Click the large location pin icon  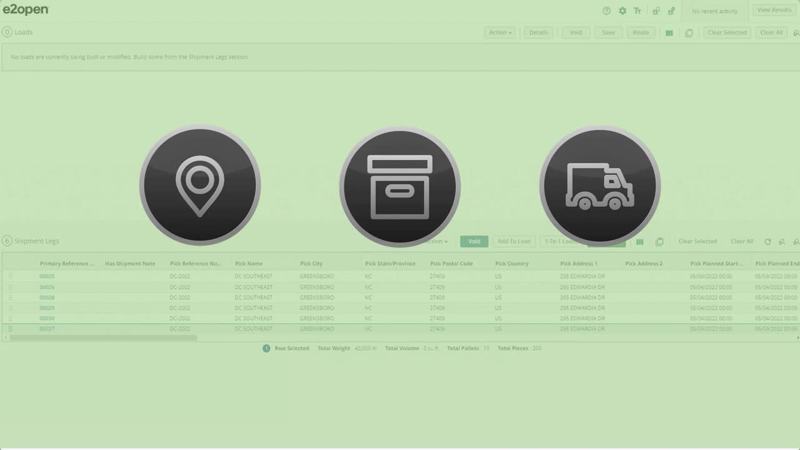point(199,186)
